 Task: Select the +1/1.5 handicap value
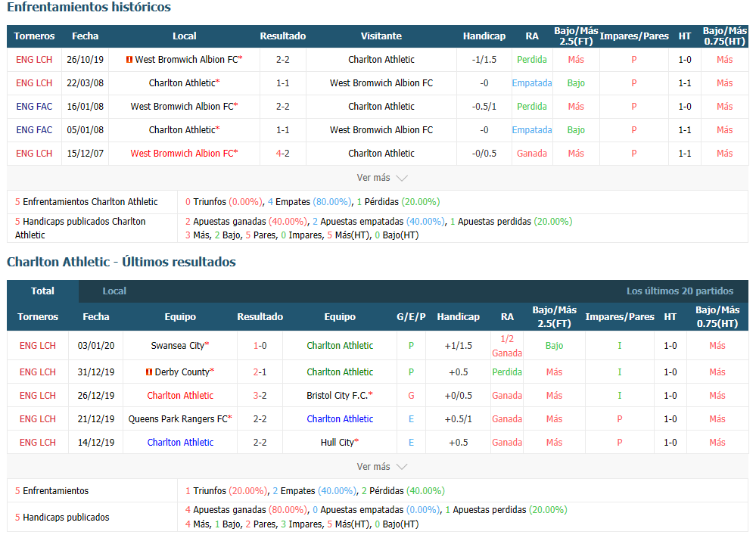[x=459, y=346]
